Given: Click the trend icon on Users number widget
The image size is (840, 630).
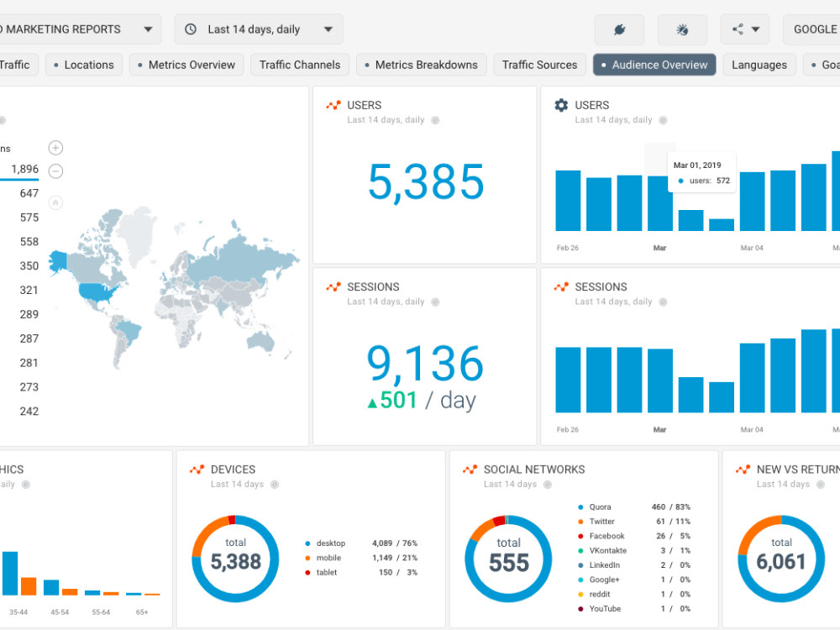Looking at the screenshot, I should (333, 105).
